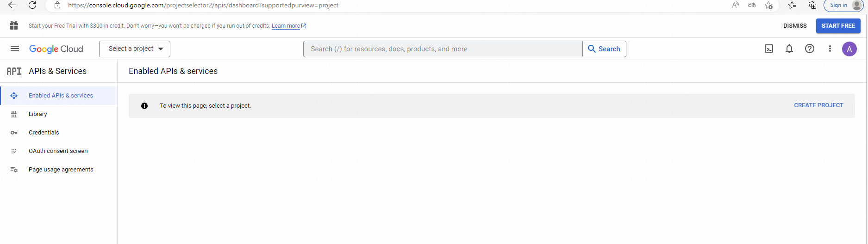The image size is (868, 244).
Task: Click the START FREE button
Action: 838,26
